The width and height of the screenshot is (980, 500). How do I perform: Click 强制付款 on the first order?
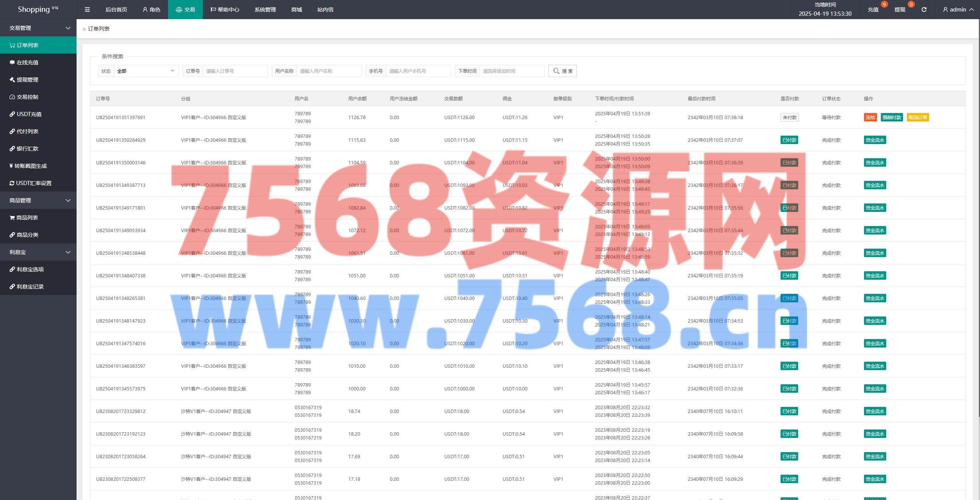[x=892, y=118]
